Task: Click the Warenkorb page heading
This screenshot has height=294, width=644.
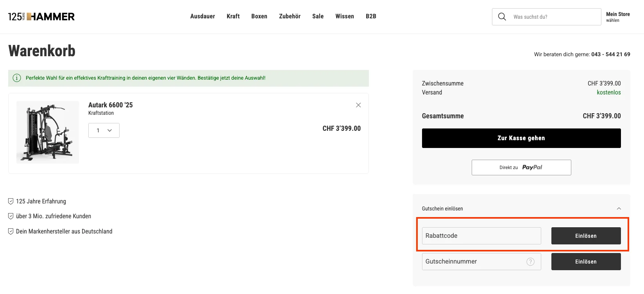Action: 42,51
